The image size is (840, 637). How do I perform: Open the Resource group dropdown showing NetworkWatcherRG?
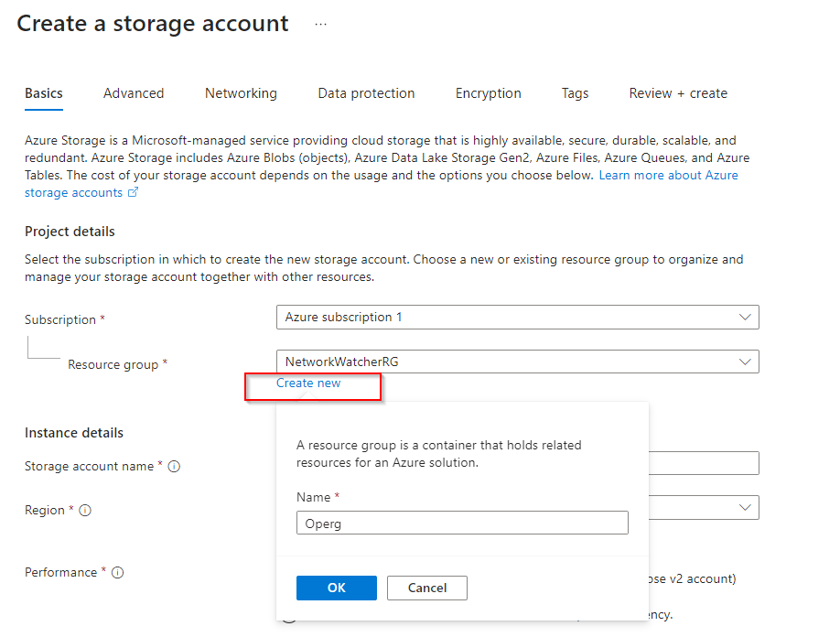tap(517, 362)
